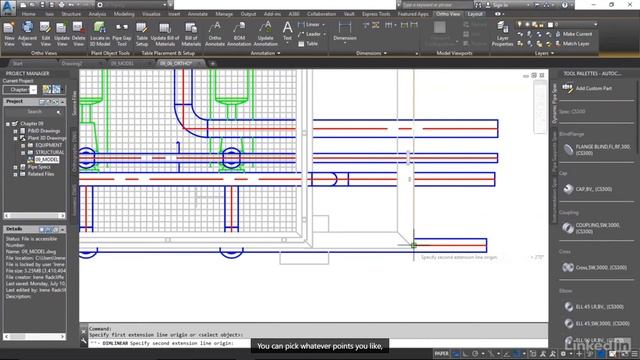Image resolution: width=640 pixels, height=360 pixels.
Task: Click the Adjacent View tool
Action: [27, 33]
